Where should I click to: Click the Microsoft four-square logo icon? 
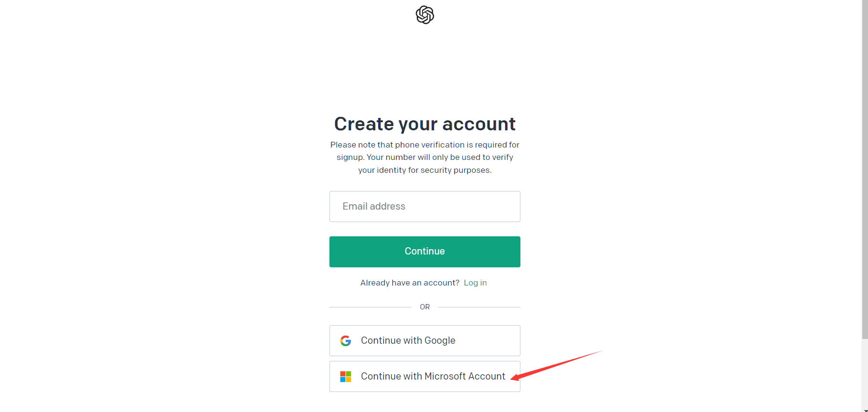tap(346, 377)
